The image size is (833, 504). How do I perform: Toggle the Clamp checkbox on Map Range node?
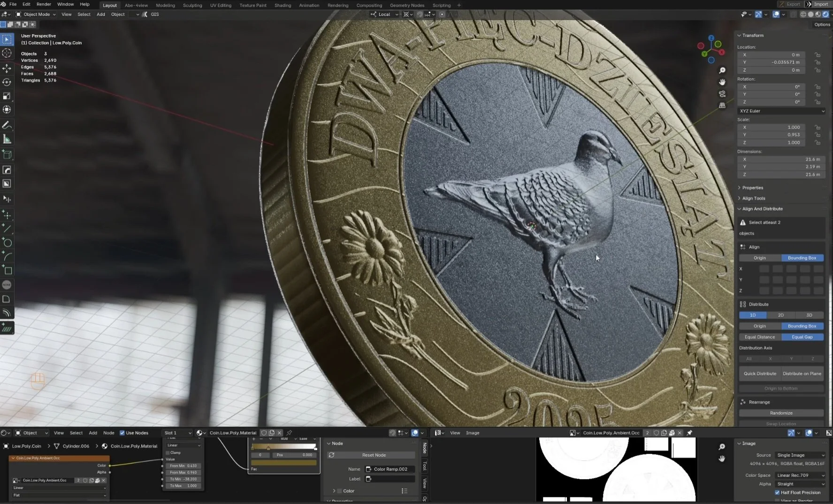(x=168, y=452)
